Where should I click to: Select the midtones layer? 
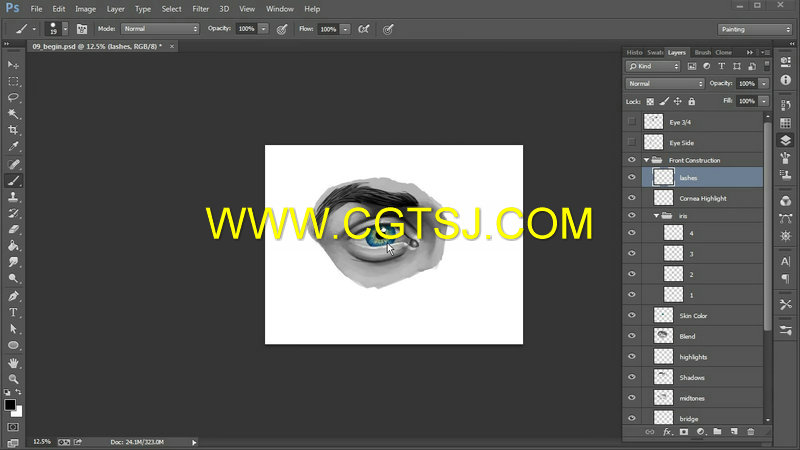click(703, 398)
